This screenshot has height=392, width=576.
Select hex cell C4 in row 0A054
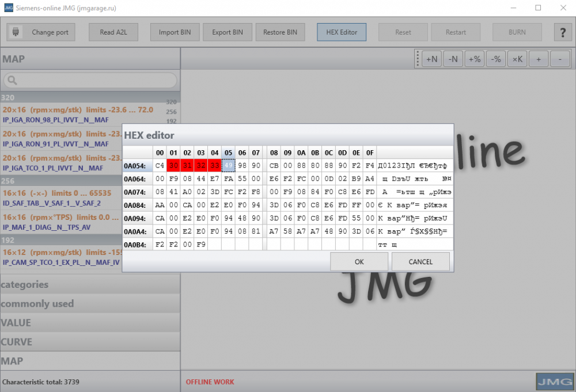point(160,166)
